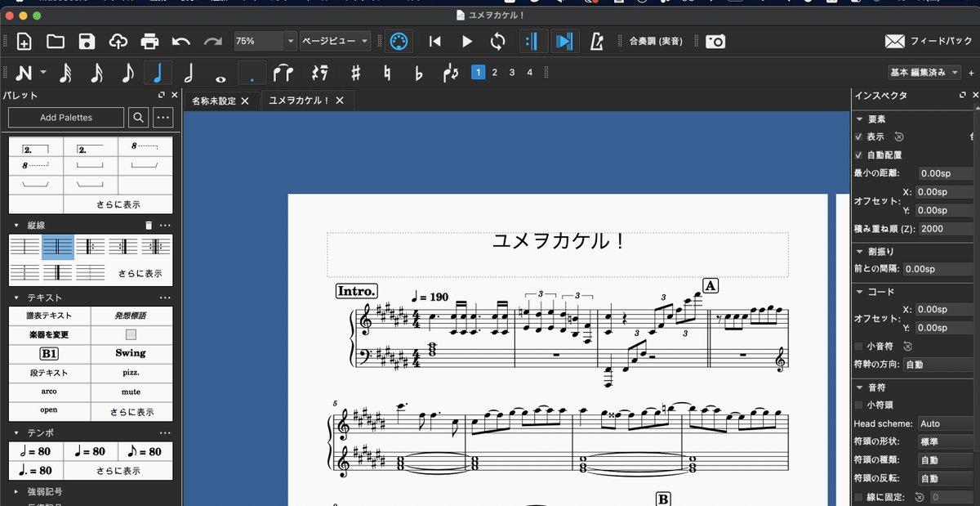Select the 32nd note duration

coord(65,73)
